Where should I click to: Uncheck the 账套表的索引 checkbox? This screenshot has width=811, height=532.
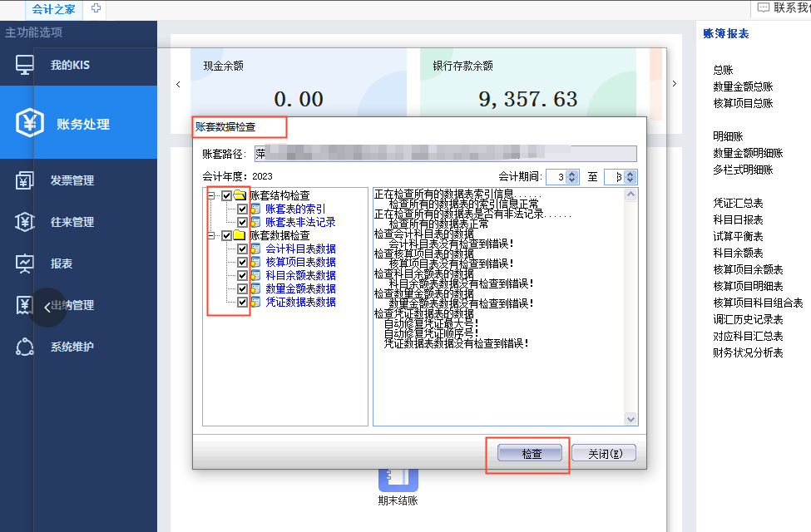pyautogui.click(x=243, y=209)
